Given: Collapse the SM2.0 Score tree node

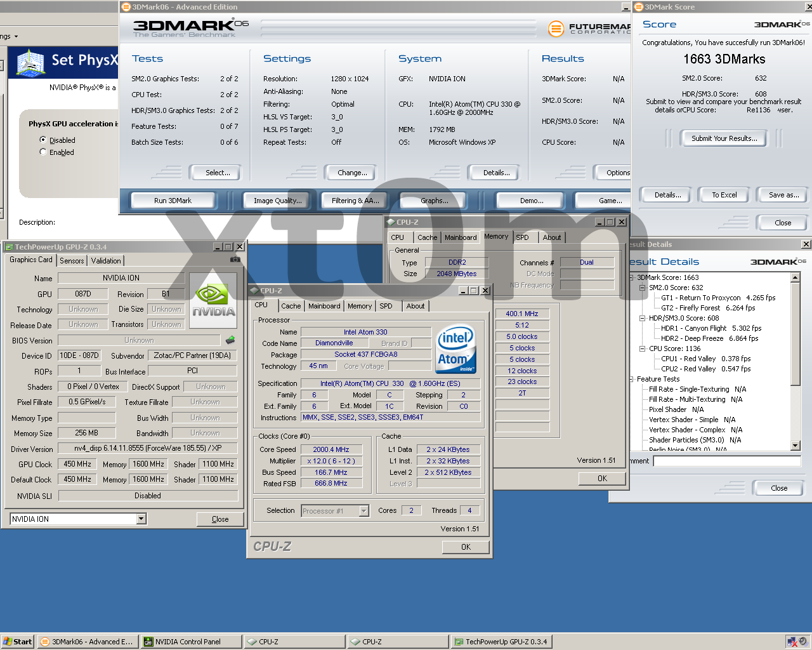Looking at the screenshot, I should [642, 288].
